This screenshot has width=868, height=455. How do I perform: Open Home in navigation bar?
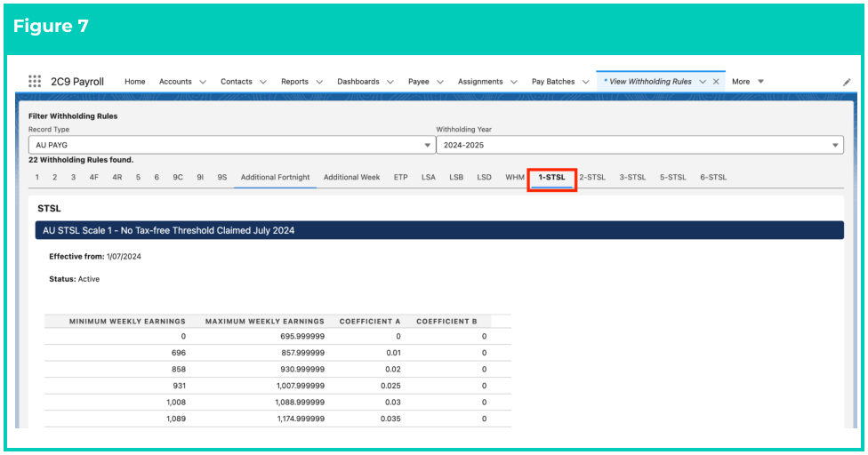click(x=134, y=81)
